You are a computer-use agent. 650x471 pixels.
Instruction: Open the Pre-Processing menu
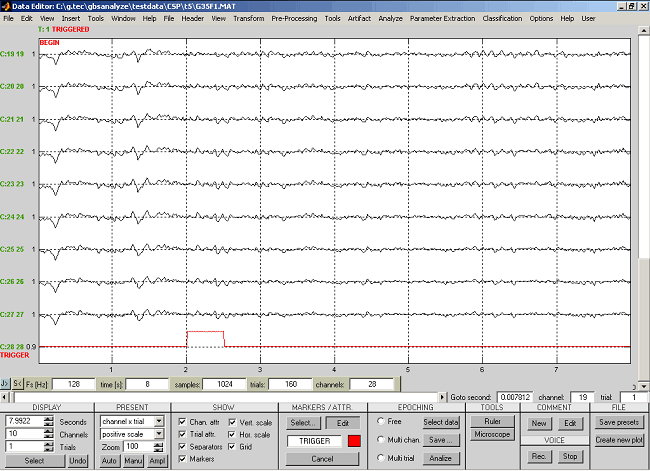(x=294, y=18)
